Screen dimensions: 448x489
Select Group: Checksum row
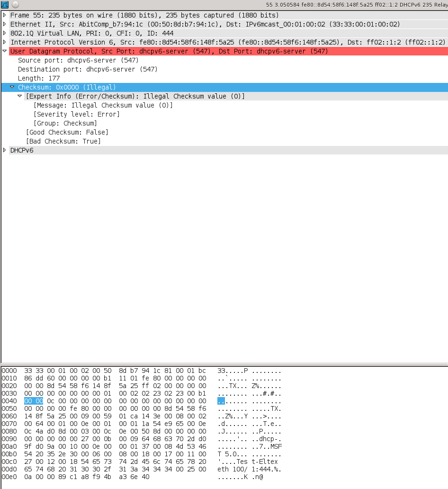click(65, 124)
